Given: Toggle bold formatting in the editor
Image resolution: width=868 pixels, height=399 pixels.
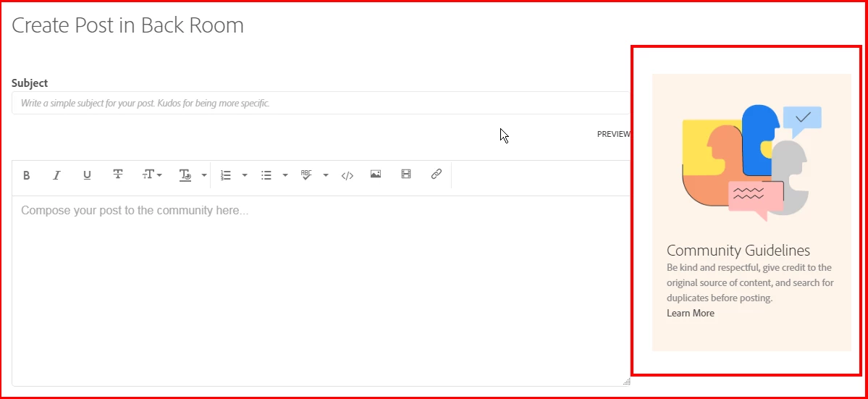Looking at the screenshot, I should pos(26,175).
